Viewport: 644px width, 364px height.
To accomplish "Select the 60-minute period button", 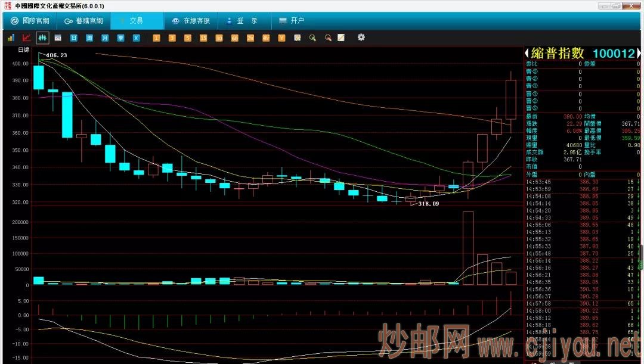I will coord(235,38).
